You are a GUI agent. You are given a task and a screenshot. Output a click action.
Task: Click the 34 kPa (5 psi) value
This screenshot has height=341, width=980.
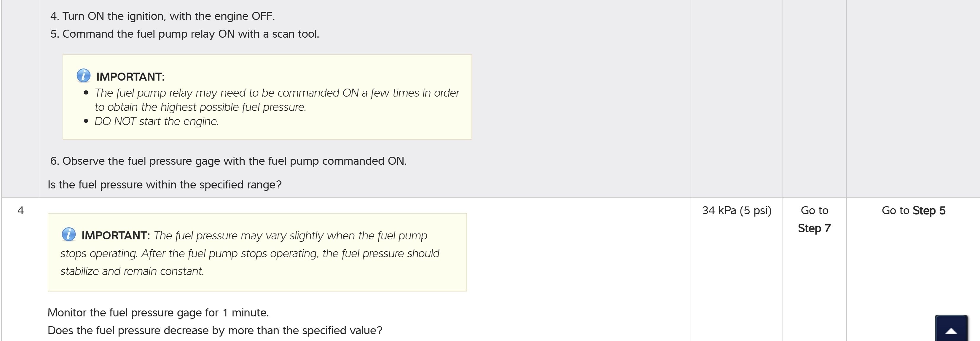coord(737,211)
